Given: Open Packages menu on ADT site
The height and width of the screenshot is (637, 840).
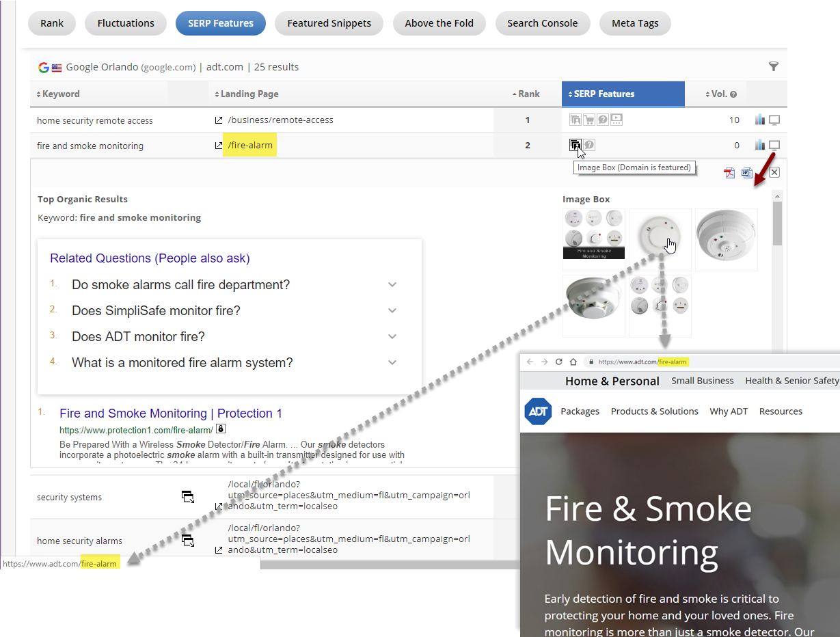Looking at the screenshot, I should 580,411.
